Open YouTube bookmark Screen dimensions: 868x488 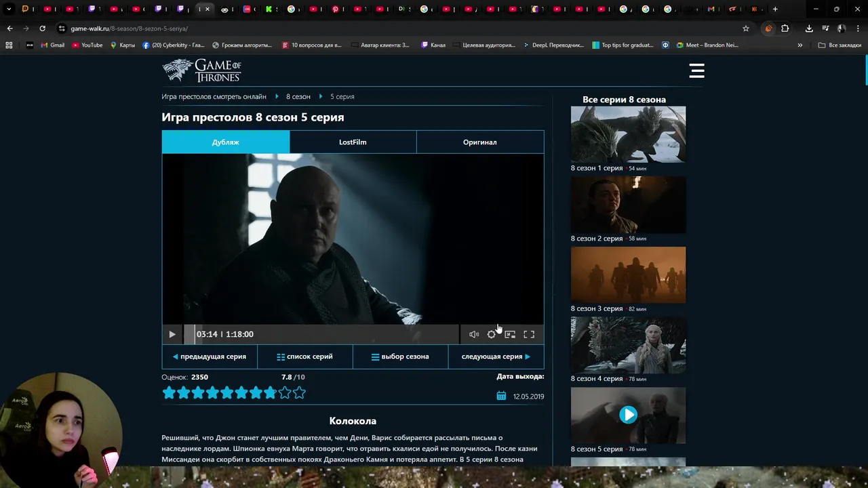tap(87, 45)
